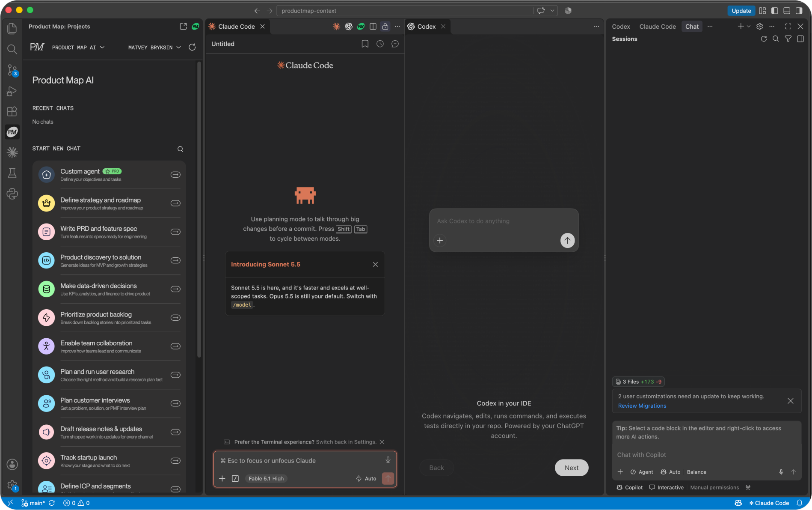Open the PRODUCT MAP AI dropdown
The image size is (812, 510).
pos(78,48)
